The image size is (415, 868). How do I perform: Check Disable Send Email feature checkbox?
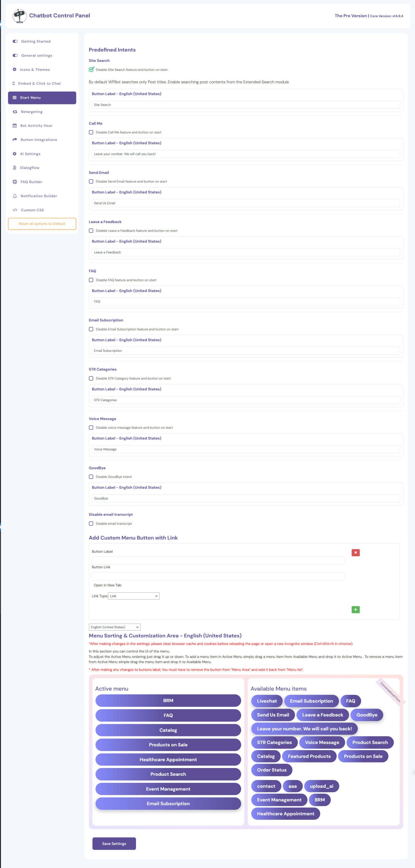click(x=91, y=182)
